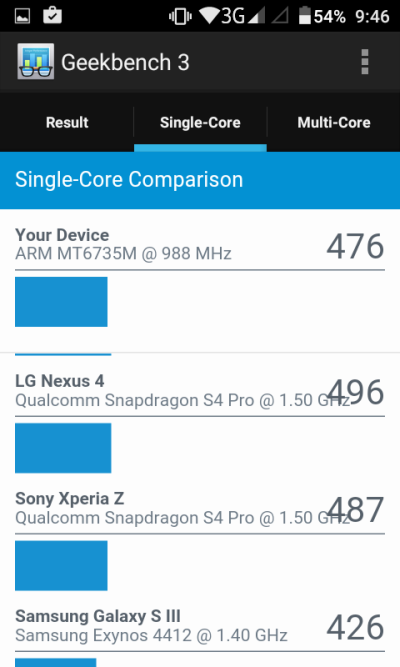Switch to the Result tab
This screenshot has height=667, width=400.
click(67, 123)
